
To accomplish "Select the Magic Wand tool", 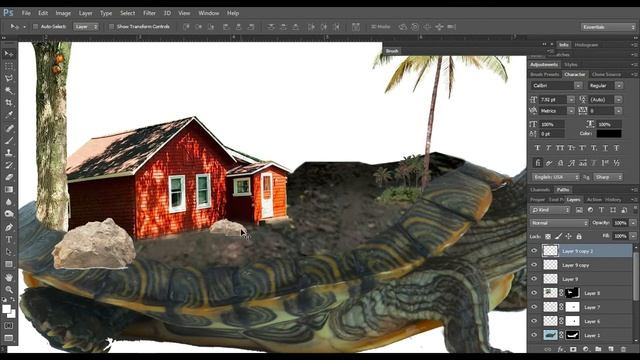I will click(9, 90).
